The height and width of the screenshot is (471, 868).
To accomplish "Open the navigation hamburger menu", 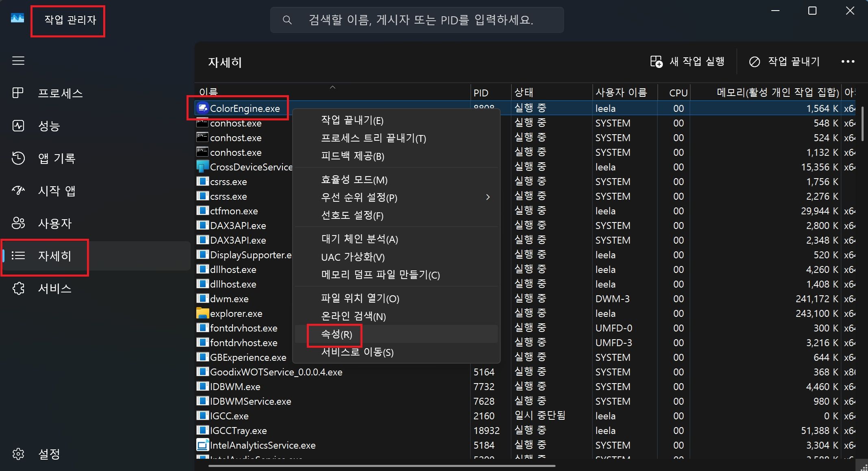I will pos(19,61).
